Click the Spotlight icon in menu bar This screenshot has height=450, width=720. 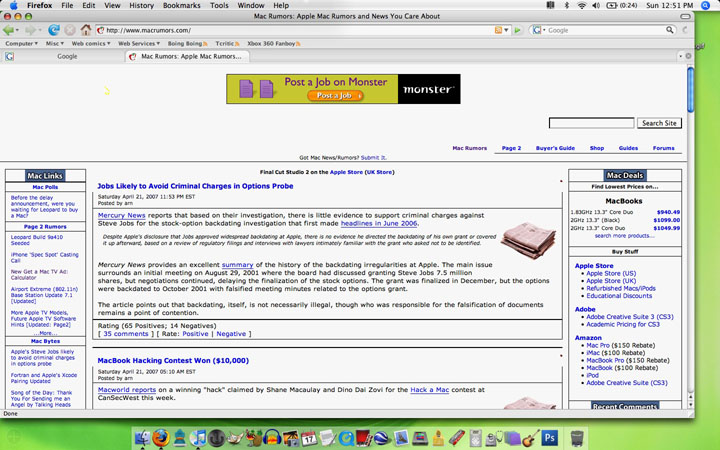[x=706, y=5]
